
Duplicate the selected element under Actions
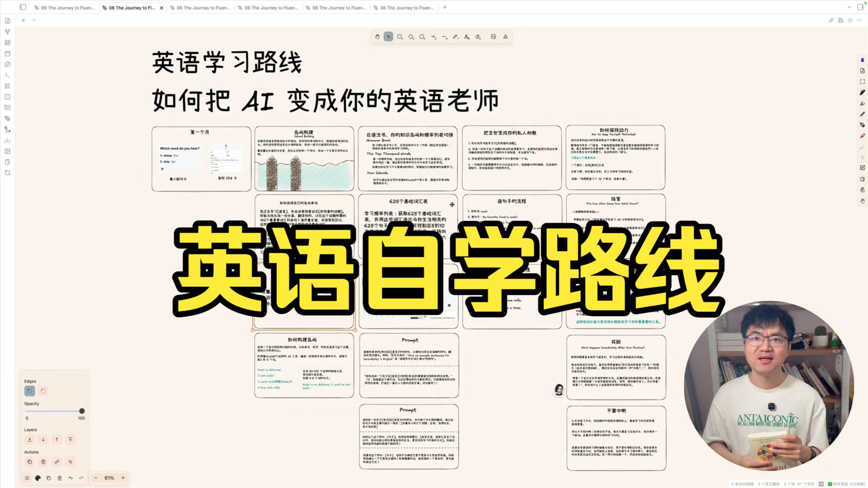pyautogui.click(x=29, y=462)
